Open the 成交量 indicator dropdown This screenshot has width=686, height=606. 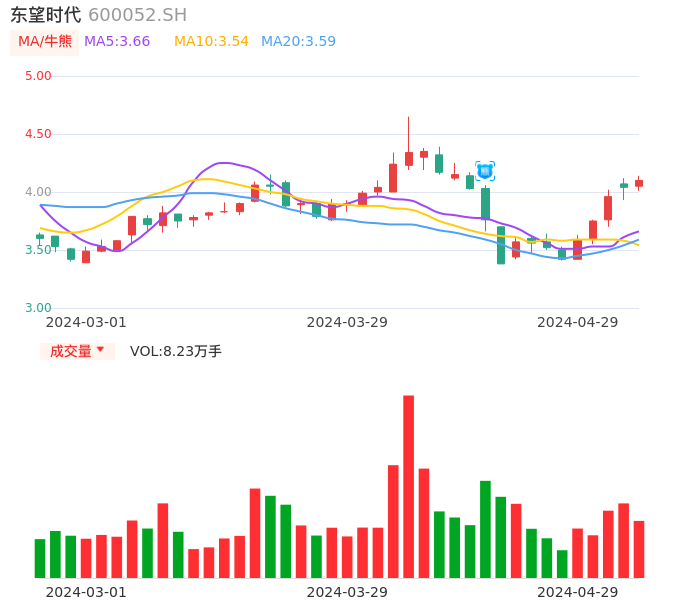(x=77, y=351)
